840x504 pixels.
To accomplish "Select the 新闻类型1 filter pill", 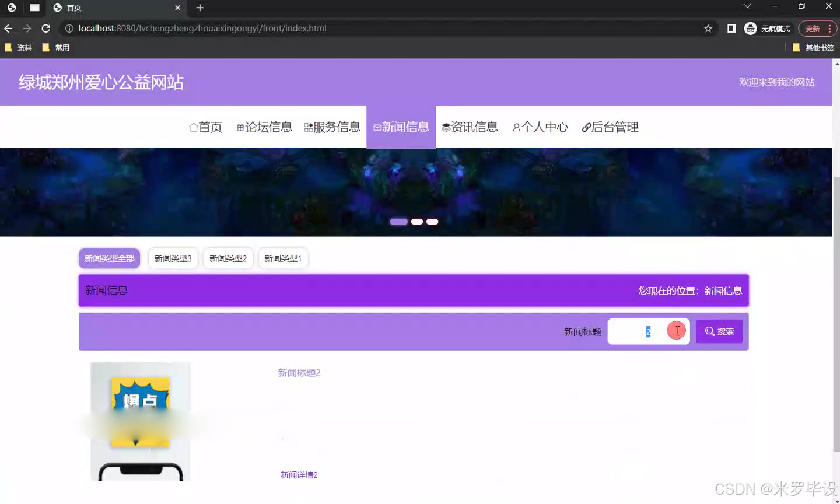I will [x=283, y=258].
